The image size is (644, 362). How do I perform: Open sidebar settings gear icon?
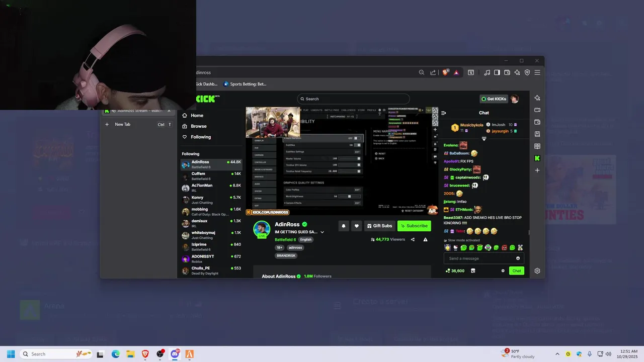click(x=537, y=270)
